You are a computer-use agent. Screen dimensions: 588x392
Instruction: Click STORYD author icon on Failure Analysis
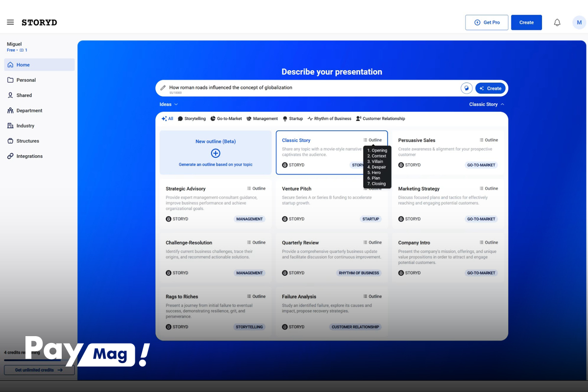[285, 327]
